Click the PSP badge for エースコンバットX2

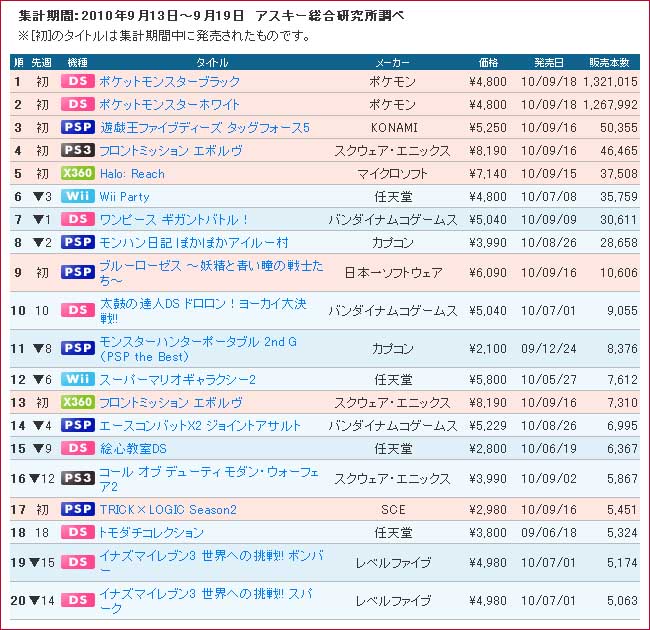(78, 425)
